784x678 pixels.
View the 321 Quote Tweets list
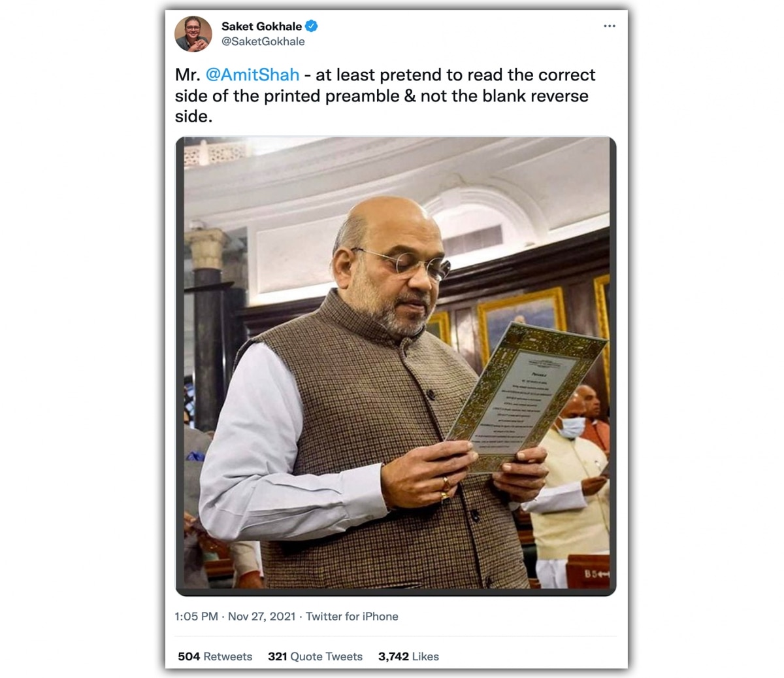(315, 656)
